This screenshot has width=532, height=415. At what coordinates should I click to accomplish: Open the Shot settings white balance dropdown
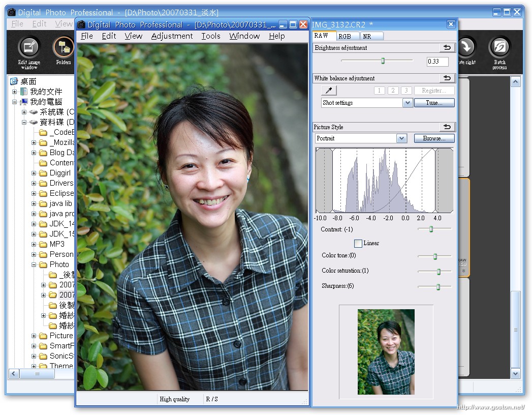(408, 103)
